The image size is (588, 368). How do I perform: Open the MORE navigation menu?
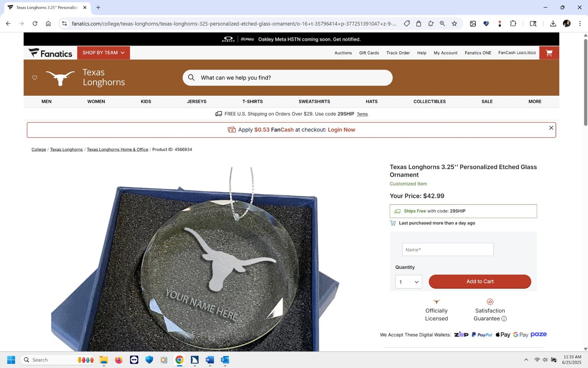coord(535,102)
